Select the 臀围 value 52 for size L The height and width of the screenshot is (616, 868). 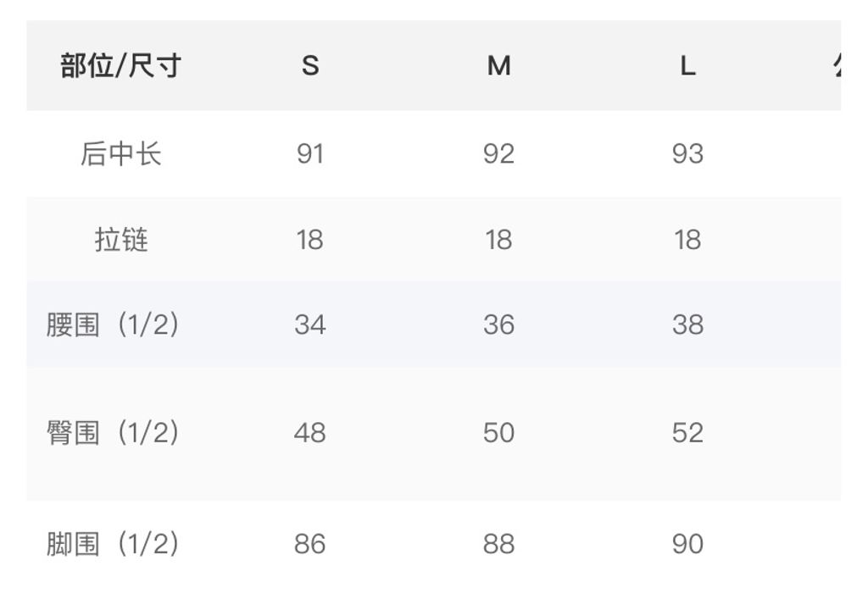[687, 433]
